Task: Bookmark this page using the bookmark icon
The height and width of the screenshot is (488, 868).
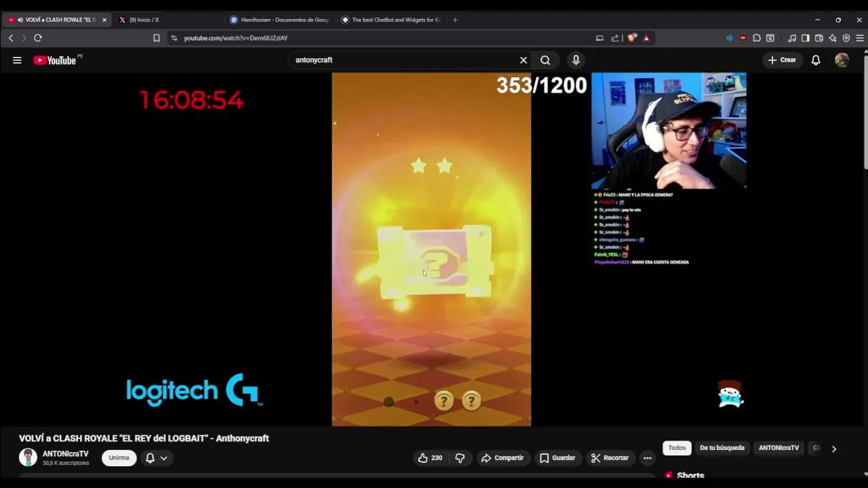Action: point(157,38)
